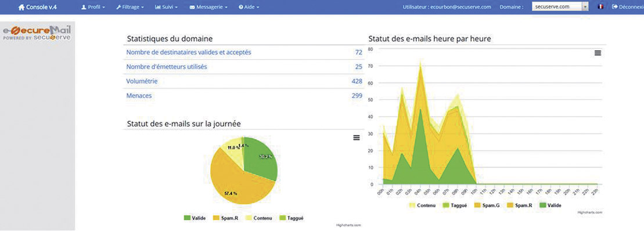Screen dimensions: 644x231
Task: Open the Messagerie menu
Action: (208, 8)
